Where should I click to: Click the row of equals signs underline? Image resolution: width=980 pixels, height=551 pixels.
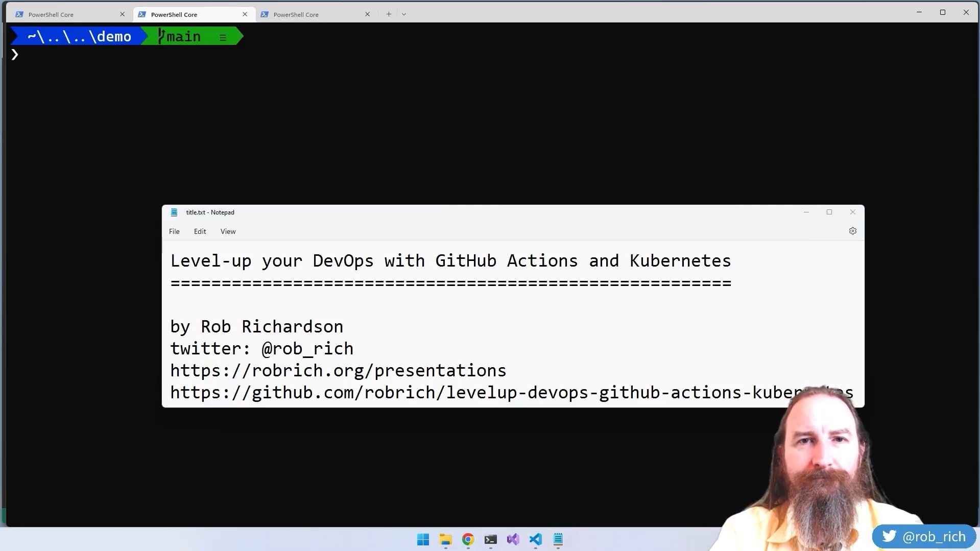pos(450,283)
